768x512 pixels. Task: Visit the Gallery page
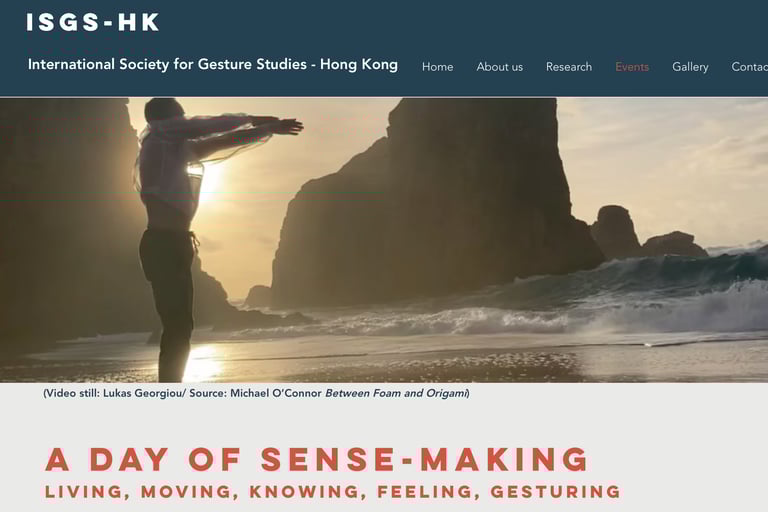(x=690, y=67)
